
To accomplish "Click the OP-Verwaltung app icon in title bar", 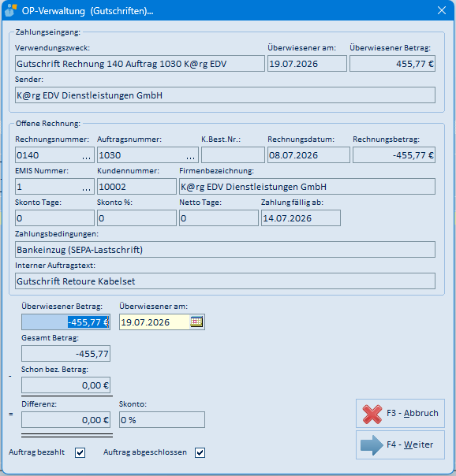I will click(10, 10).
